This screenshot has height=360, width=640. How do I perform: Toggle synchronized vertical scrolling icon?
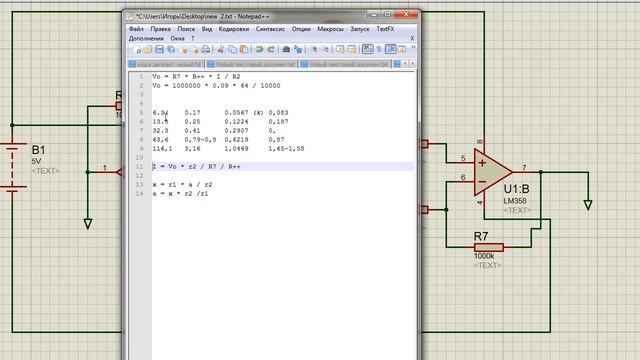click(x=340, y=49)
